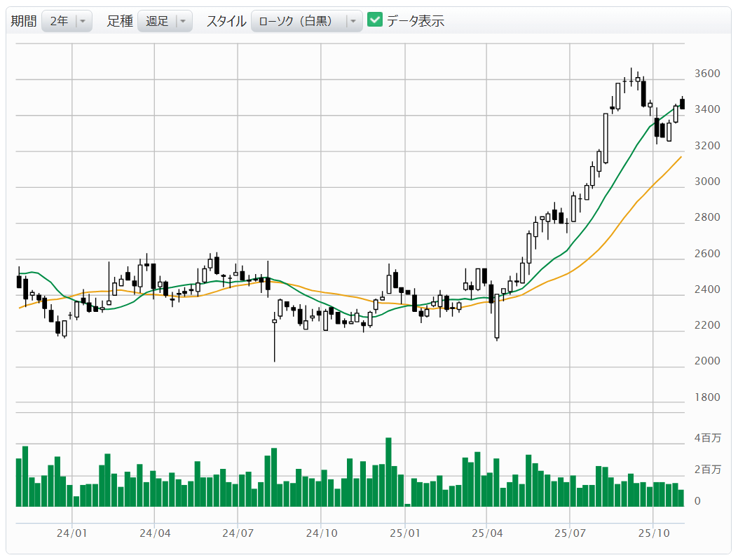The width and height of the screenshot is (738, 560).
Task: Toggle the データ表示 checkbox
Action: pos(375,20)
